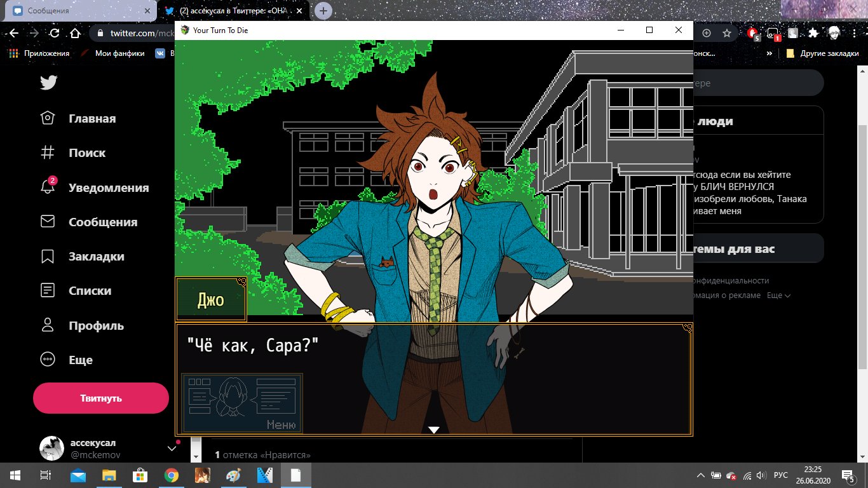Open File Explorer on the taskbar
The image size is (868, 488).
coord(109,475)
